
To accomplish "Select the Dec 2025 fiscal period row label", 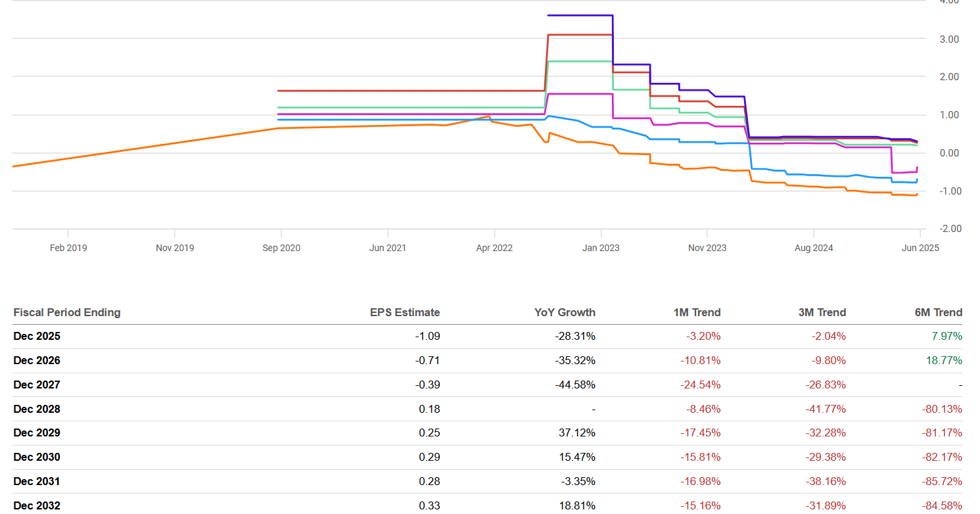I will pos(37,337).
